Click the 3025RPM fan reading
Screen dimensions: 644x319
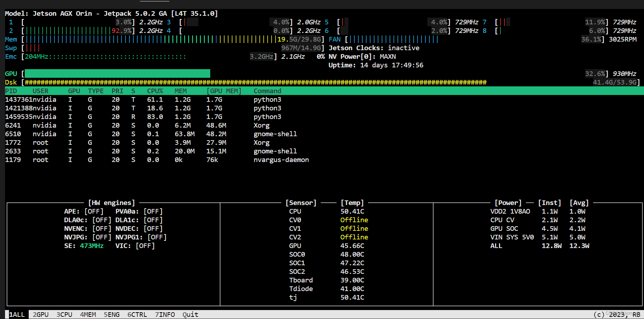(x=622, y=39)
